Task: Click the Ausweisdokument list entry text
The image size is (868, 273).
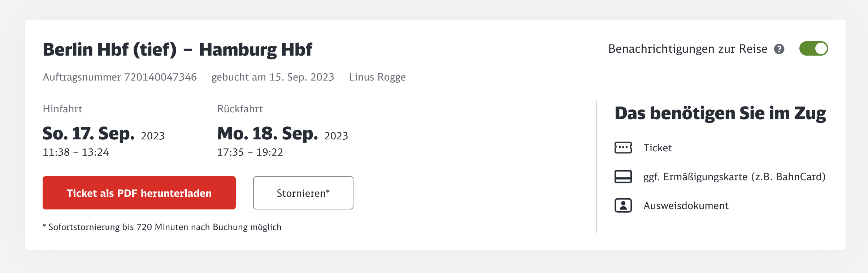Action: 686,206
